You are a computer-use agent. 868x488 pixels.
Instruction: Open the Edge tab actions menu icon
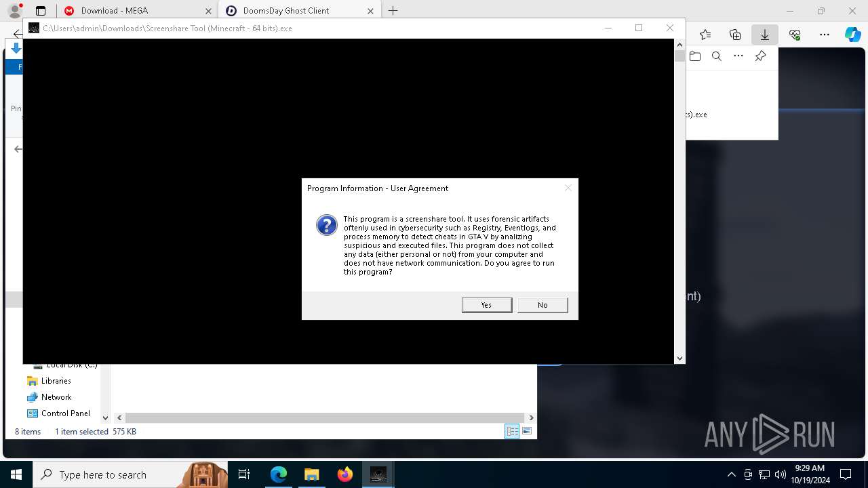[41, 11]
